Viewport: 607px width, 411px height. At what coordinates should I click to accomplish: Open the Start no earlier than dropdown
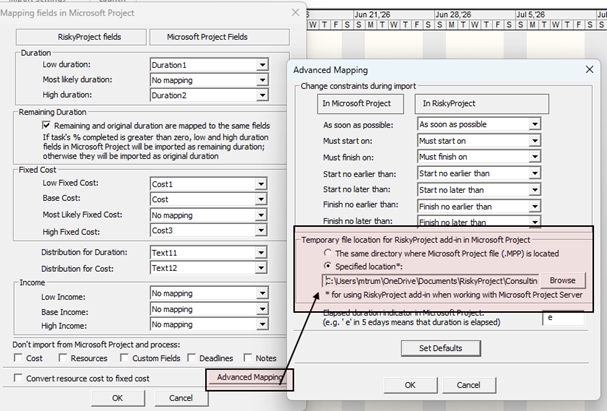[x=479, y=173]
